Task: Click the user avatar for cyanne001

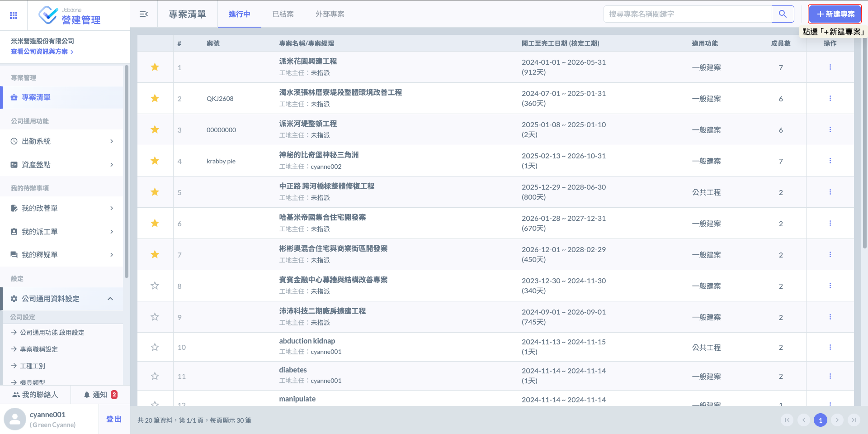Action: tap(15, 419)
